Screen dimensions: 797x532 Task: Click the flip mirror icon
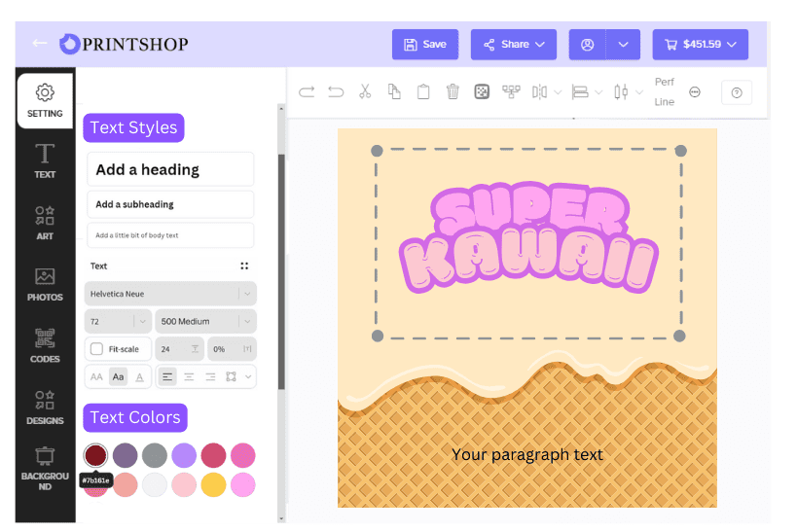(x=539, y=92)
